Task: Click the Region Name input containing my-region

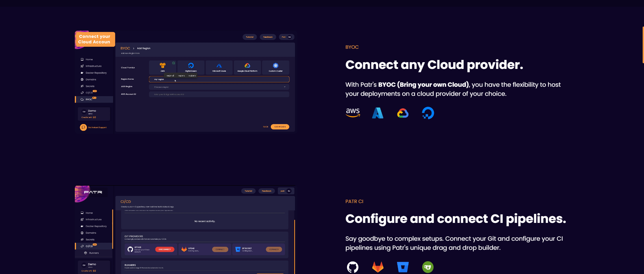Action: [219, 79]
